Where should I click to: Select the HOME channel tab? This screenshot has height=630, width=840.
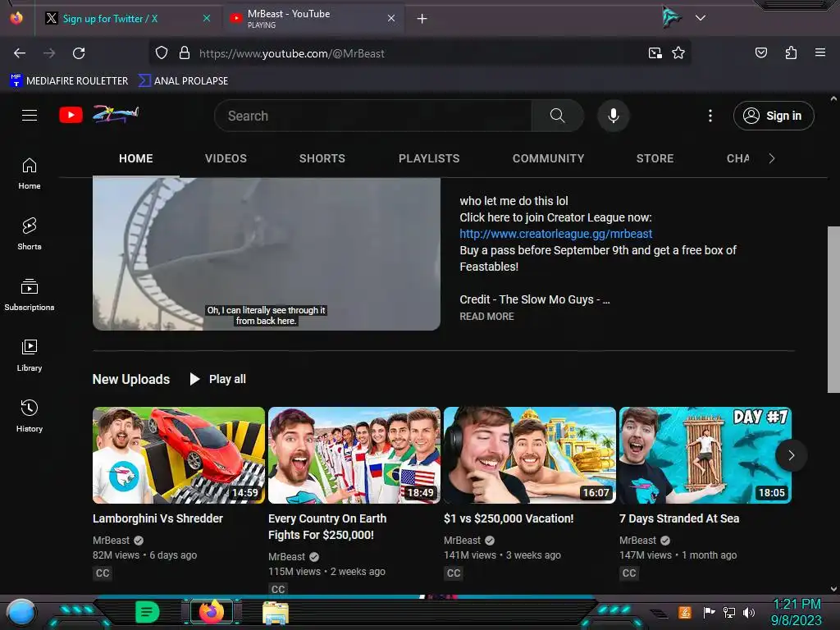(x=136, y=158)
